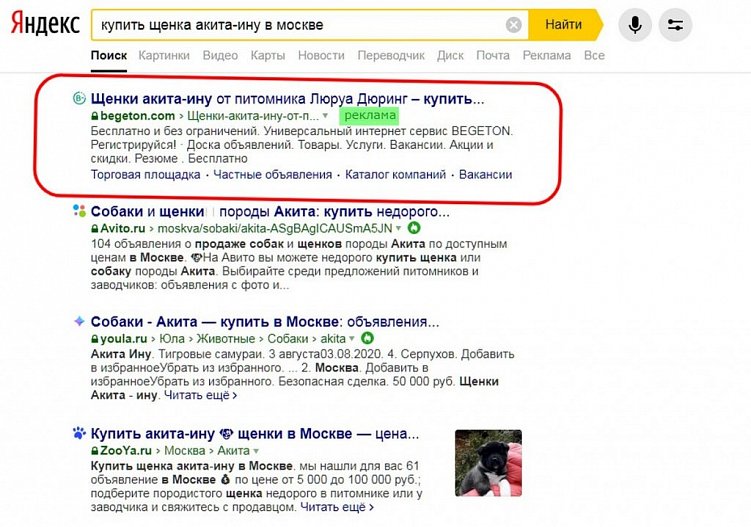751x527 pixels.
Task: Click Читать ещё in the youla snippet
Action: tap(200, 395)
